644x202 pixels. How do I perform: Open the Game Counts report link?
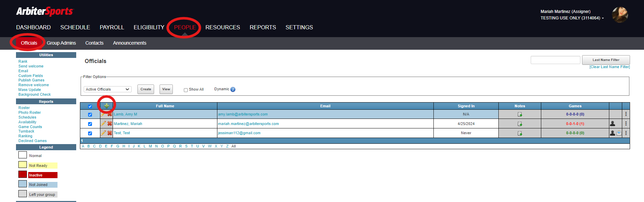pos(30,127)
